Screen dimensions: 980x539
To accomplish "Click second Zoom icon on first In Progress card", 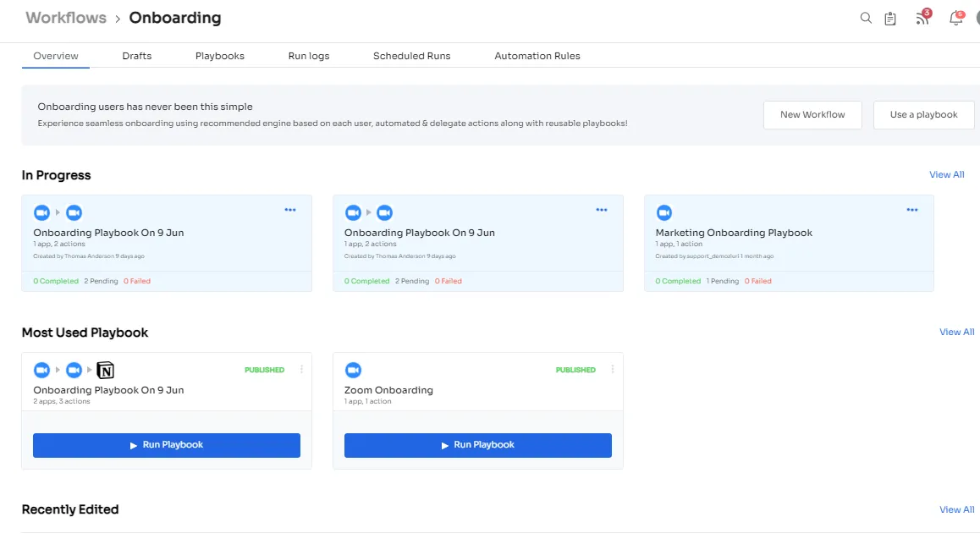I will click(x=74, y=213).
